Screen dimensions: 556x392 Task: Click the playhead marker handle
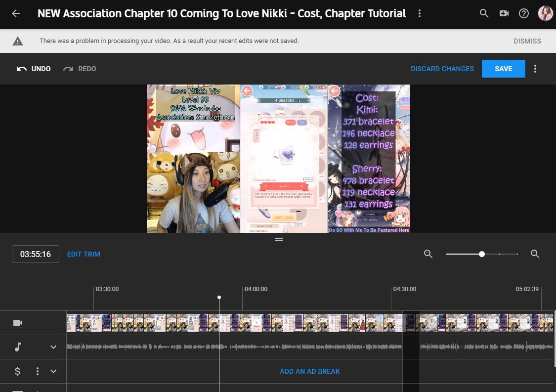click(219, 297)
